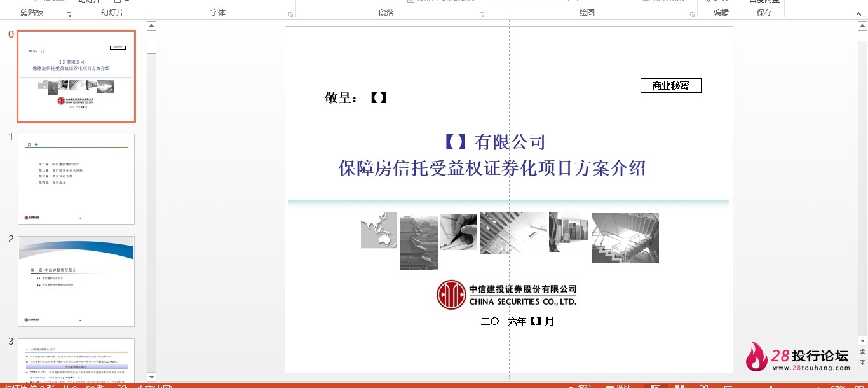868x388 pixels.
Task: Select the 敬呈：【】 text box
Action: click(356, 98)
